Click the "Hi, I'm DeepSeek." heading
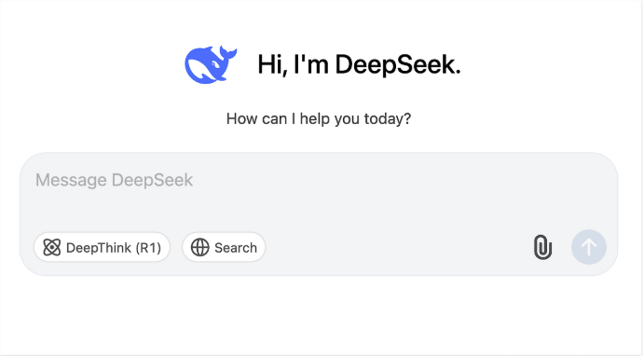The width and height of the screenshot is (644, 356). (359, 65)
